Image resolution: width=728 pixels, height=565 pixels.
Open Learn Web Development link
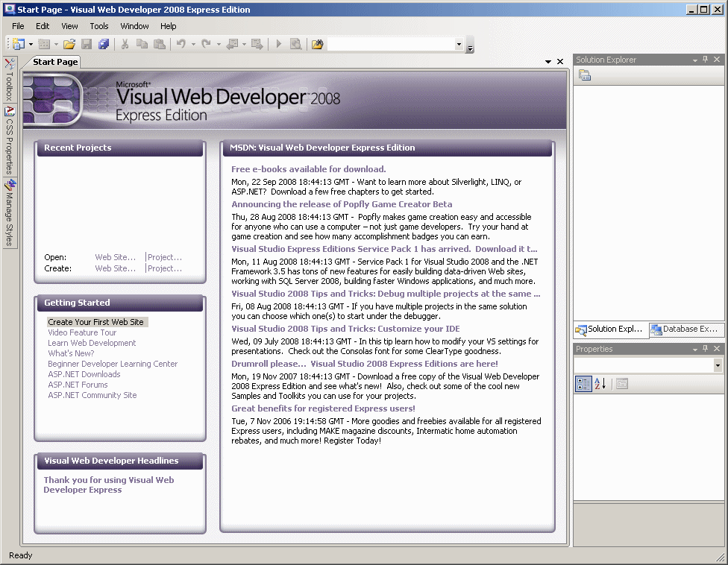92,343
